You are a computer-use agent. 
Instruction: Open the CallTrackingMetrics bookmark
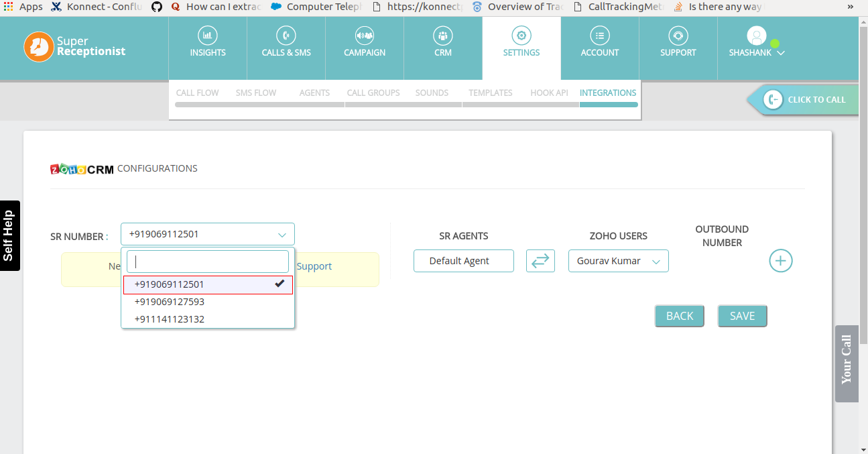point(618,7)
